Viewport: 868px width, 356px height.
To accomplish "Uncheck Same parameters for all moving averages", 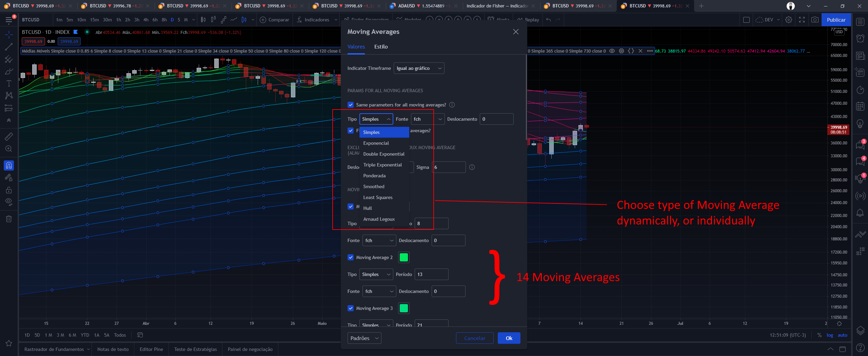I will pyautogui.click(x=351, y=105).
